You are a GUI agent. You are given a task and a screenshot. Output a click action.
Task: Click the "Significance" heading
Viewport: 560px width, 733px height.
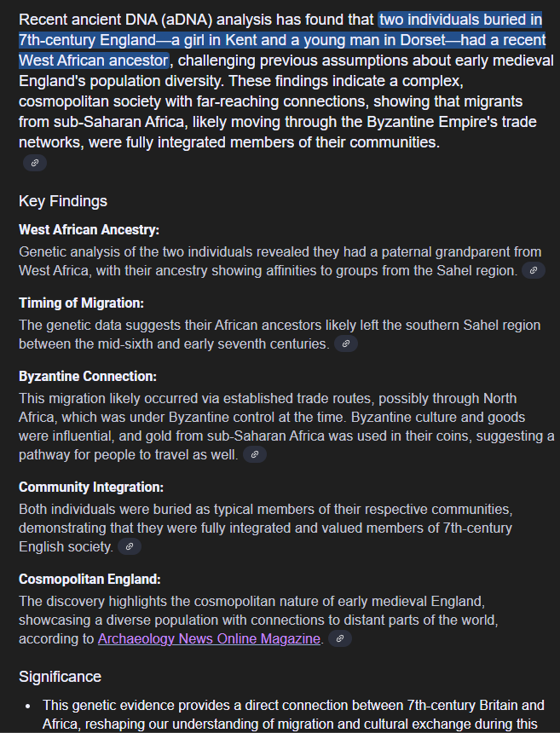click(60, 677)
